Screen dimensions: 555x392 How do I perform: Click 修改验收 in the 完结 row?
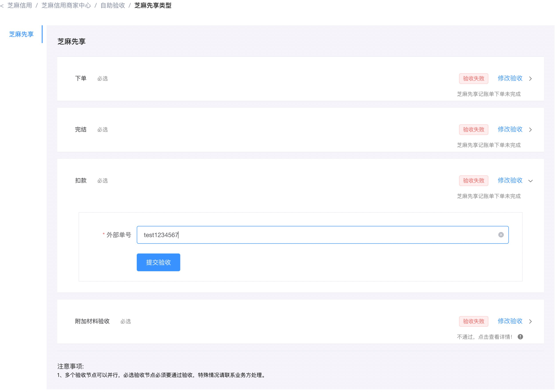pos(510,129)
